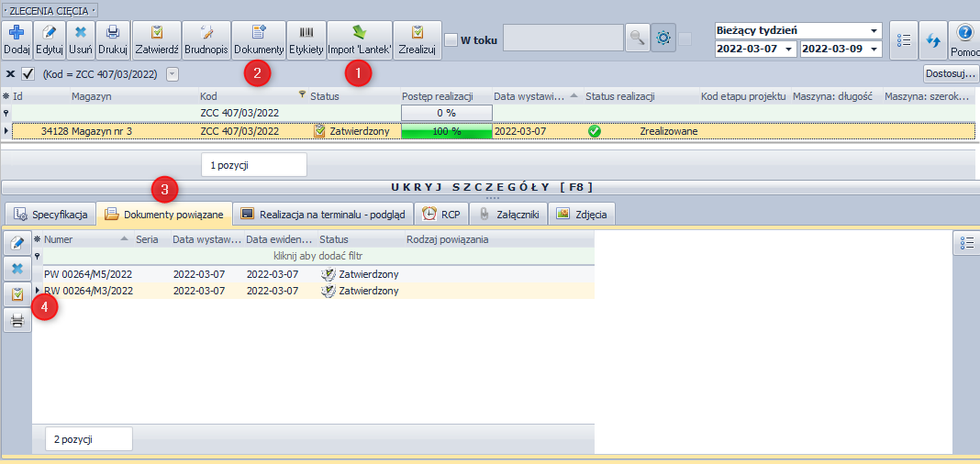The image size is (980, 464).
Task: Click the Zatwierdź button
Action: (156, 33)
